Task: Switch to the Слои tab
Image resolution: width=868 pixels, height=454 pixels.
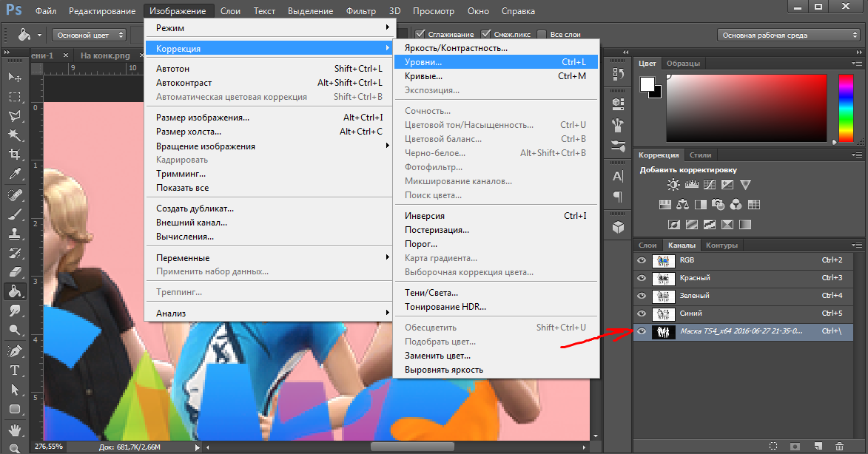Action: coord(647,245)
